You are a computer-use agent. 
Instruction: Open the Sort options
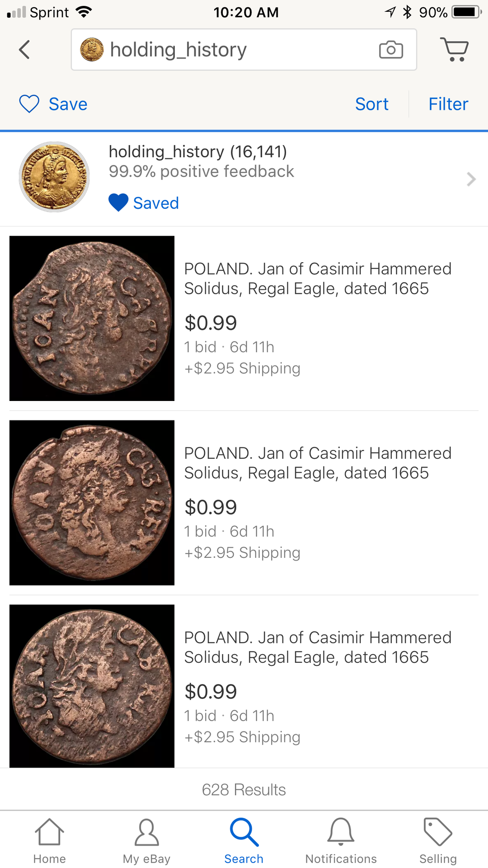[371, 104]
